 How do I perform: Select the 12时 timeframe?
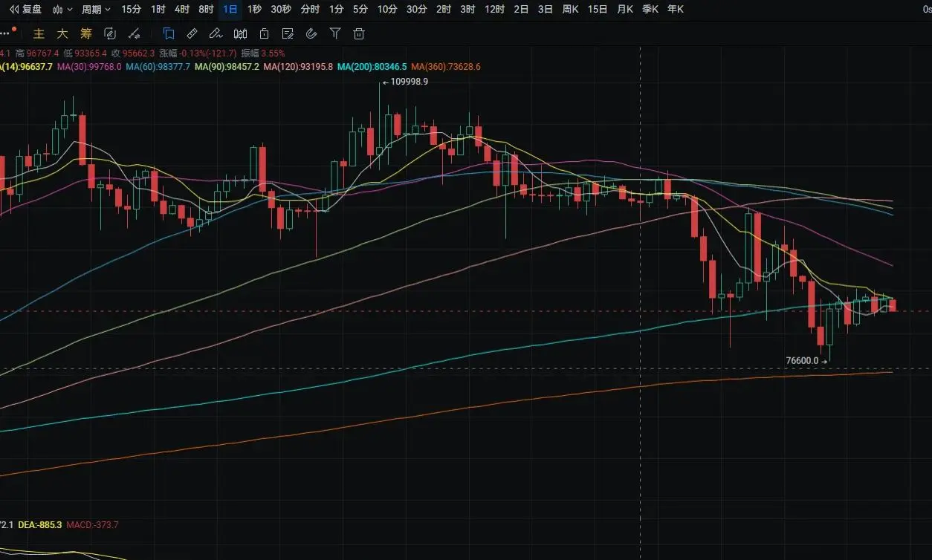(494, 10)
